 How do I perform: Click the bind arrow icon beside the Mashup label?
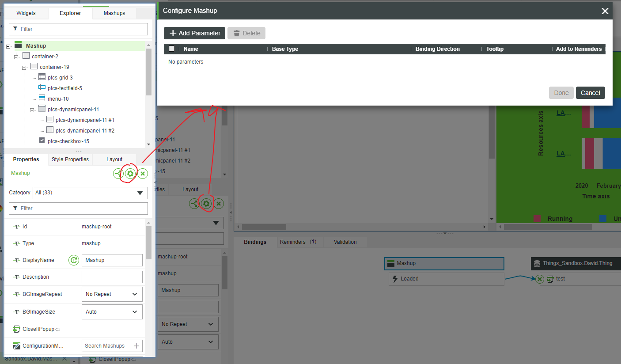pyautogui.click(x=117, y=174)
